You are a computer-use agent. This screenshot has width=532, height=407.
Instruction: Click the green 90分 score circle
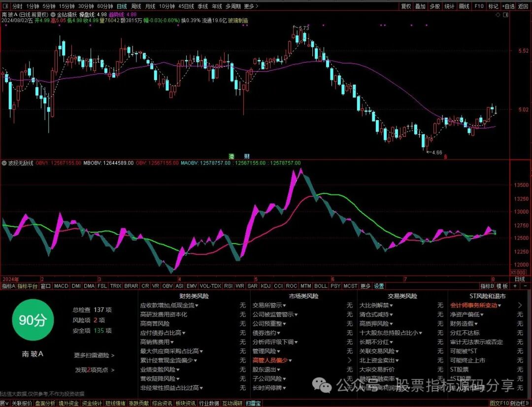click(x=33, y=320)
